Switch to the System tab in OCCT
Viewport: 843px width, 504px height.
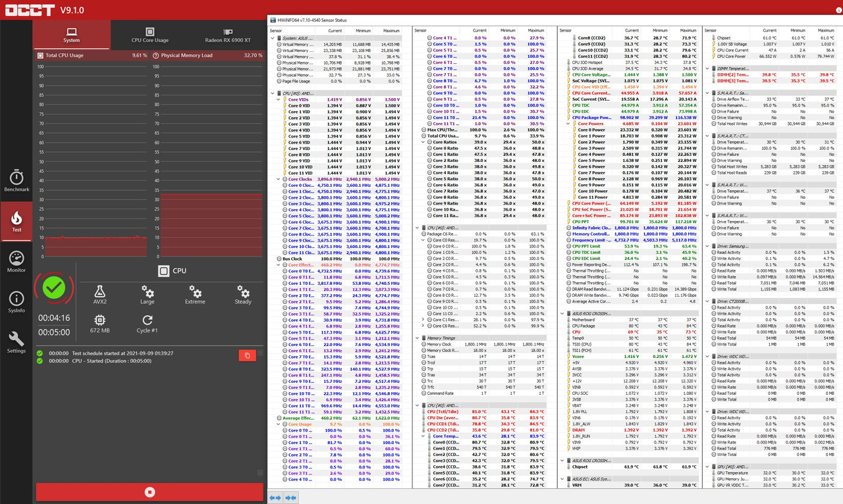point(72,35)
